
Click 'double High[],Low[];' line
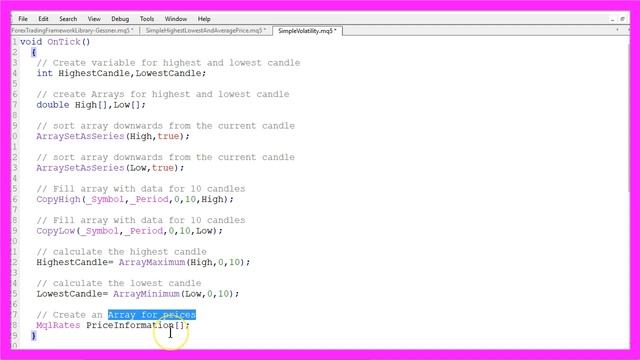(91, 105)
